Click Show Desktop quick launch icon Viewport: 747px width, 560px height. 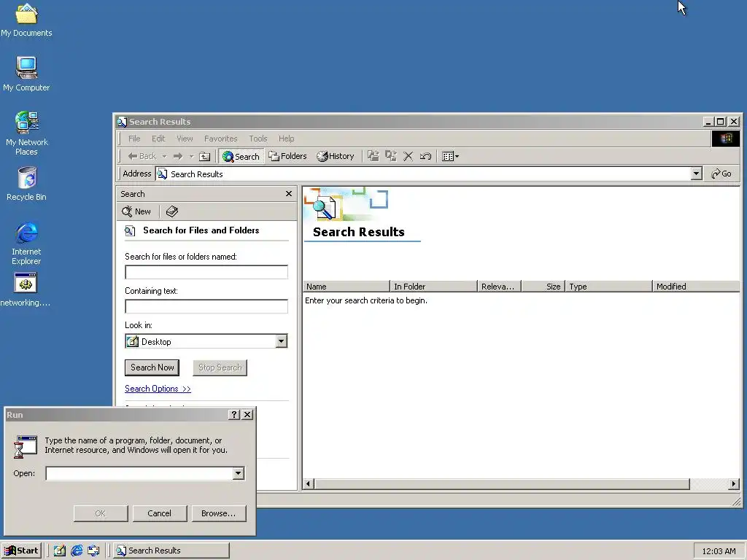tap(60, 551)
